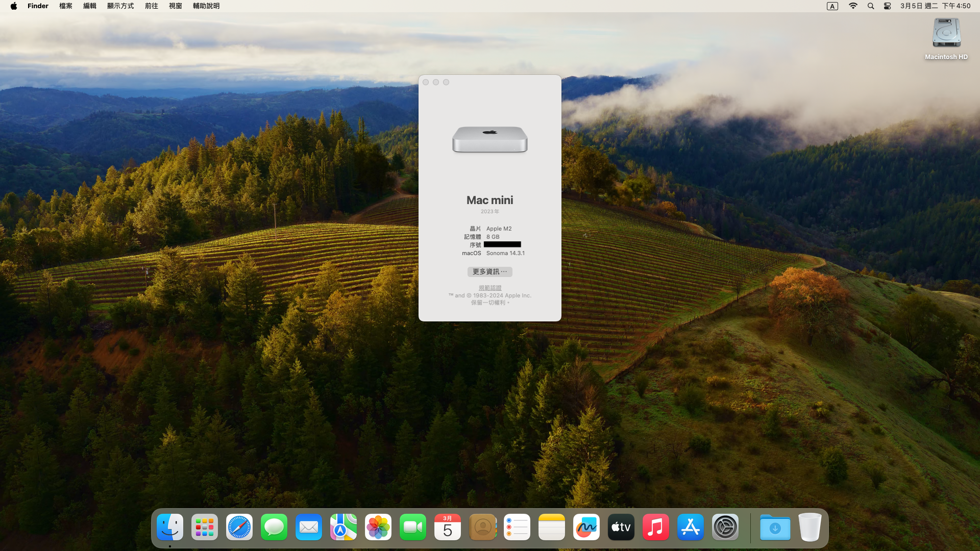980x551 pixels.
Task: Click the 8 GB memory value
Action: [493, 237]
